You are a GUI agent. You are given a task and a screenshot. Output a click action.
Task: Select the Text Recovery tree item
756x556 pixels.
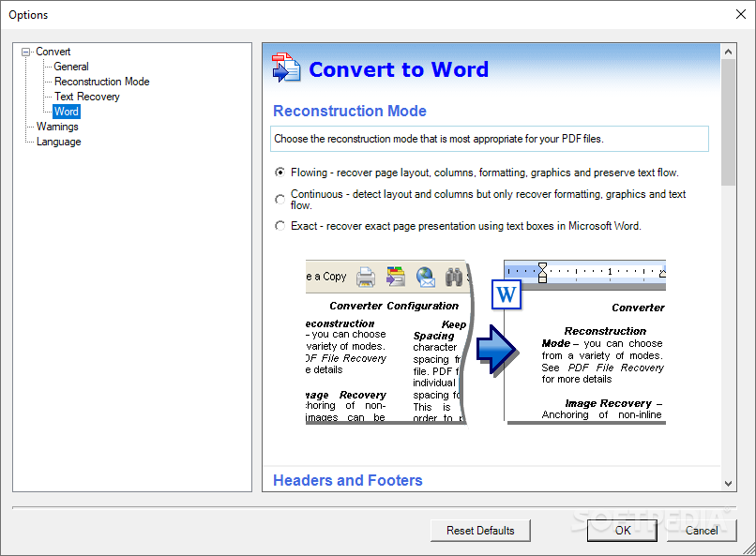(87, 97)
